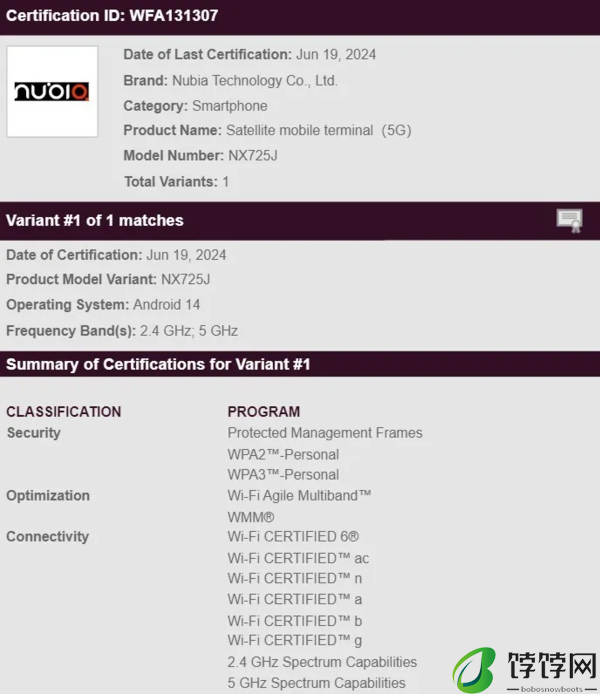The width and height of the screenshot is (600, 694).
Task: Click the PROGRAM column heading
Action: tap(264, 412)
